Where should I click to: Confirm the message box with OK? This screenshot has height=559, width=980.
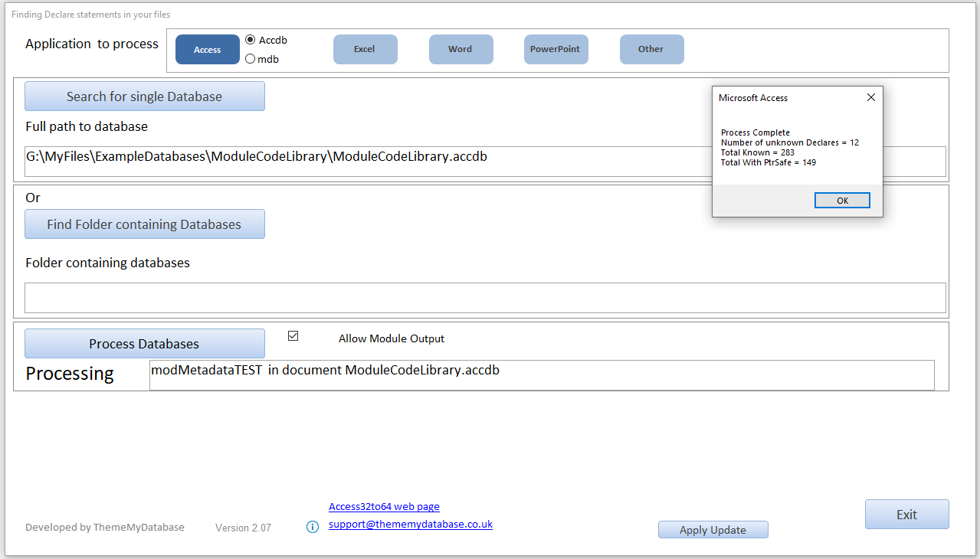click(842, 201)
